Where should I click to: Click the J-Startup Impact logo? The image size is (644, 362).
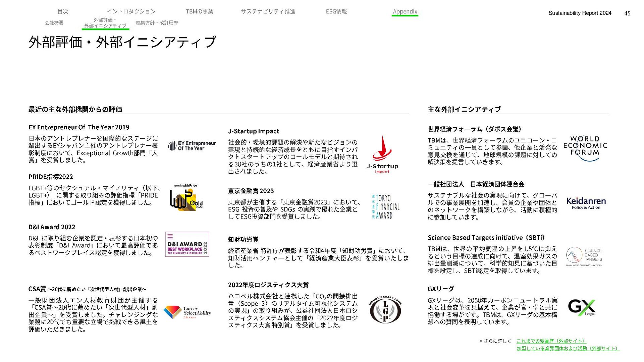[x=382, y=154]
